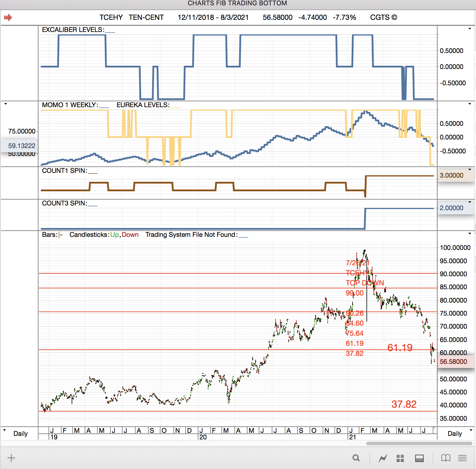Click the date range 12/11/2018 - 8/3/2021
The image size is (476, 469).
tap(213, 17)
